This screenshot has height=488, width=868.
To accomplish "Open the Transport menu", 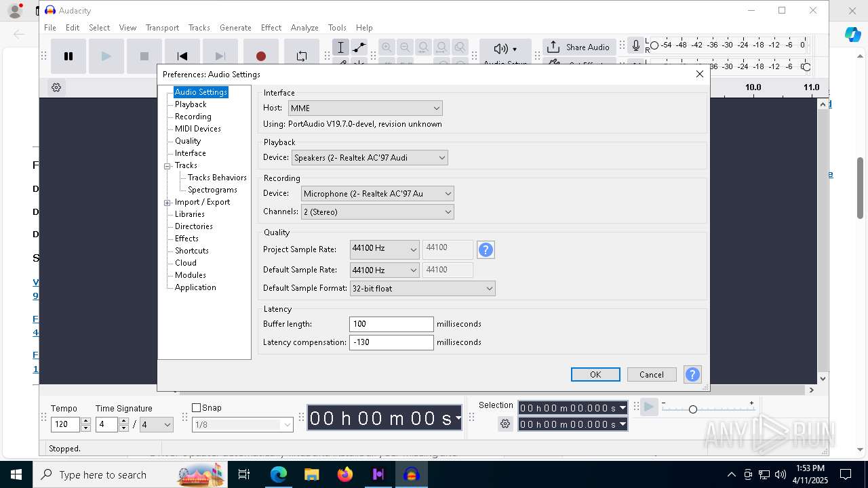I will [x=163, y=28].
